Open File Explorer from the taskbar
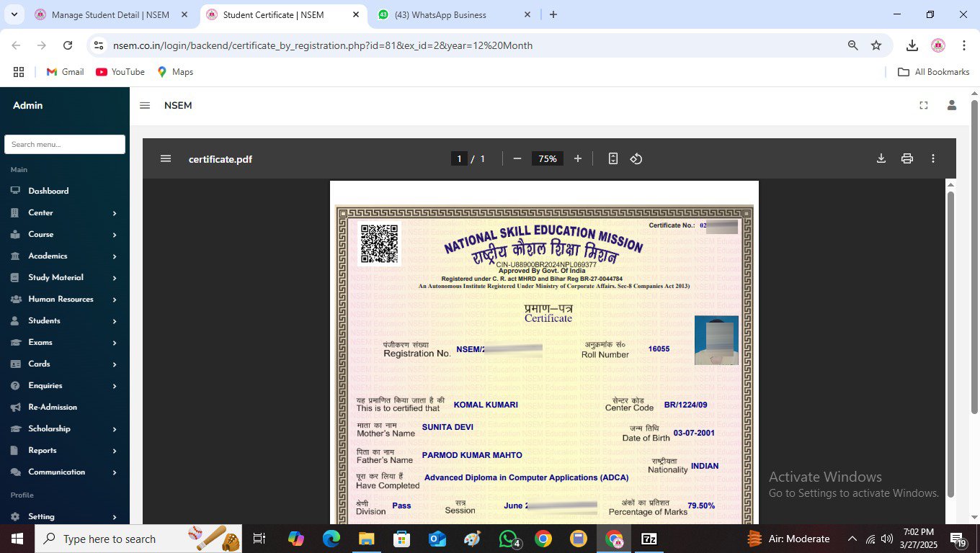 [367, 539]
